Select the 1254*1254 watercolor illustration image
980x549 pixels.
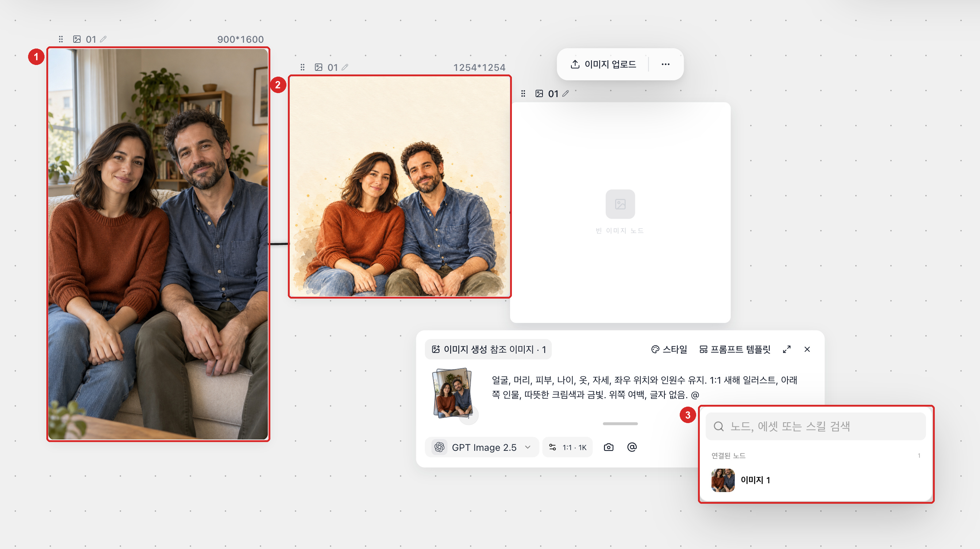point(400,187)
